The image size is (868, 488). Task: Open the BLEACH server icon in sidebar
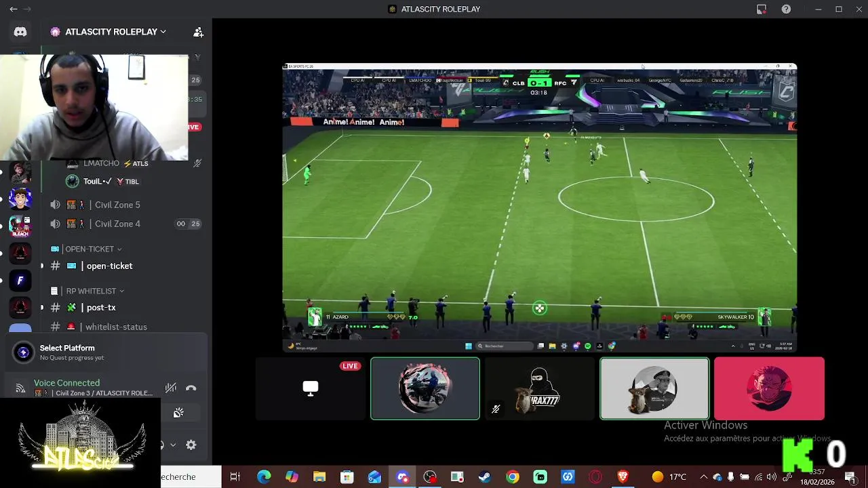pyautogui.click(x=20, y=226)
